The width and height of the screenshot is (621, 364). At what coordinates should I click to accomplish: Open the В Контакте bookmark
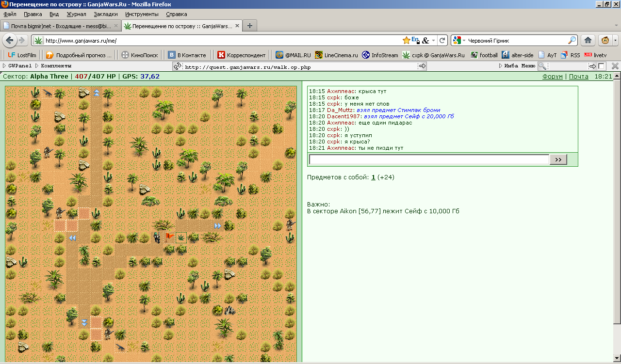(187, 55)
